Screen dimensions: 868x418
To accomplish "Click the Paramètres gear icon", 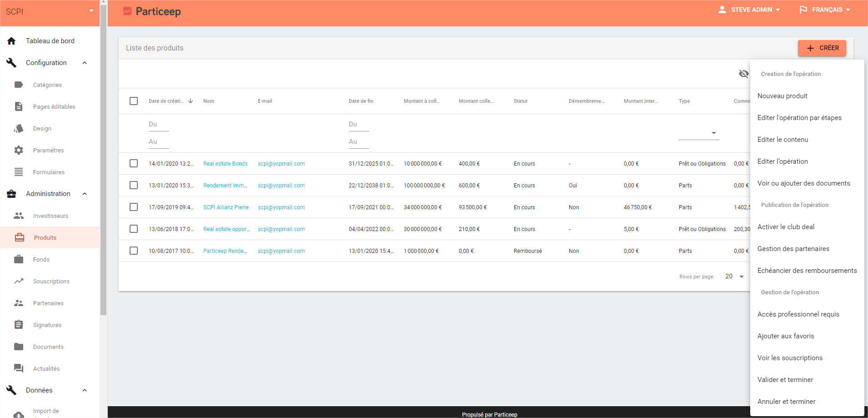I will pos(19,150).
